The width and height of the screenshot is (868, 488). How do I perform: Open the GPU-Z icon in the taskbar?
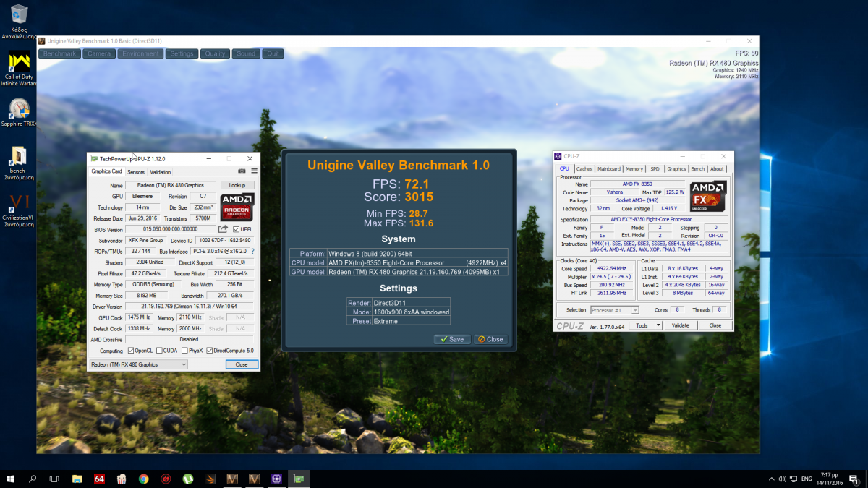[298, 479]
